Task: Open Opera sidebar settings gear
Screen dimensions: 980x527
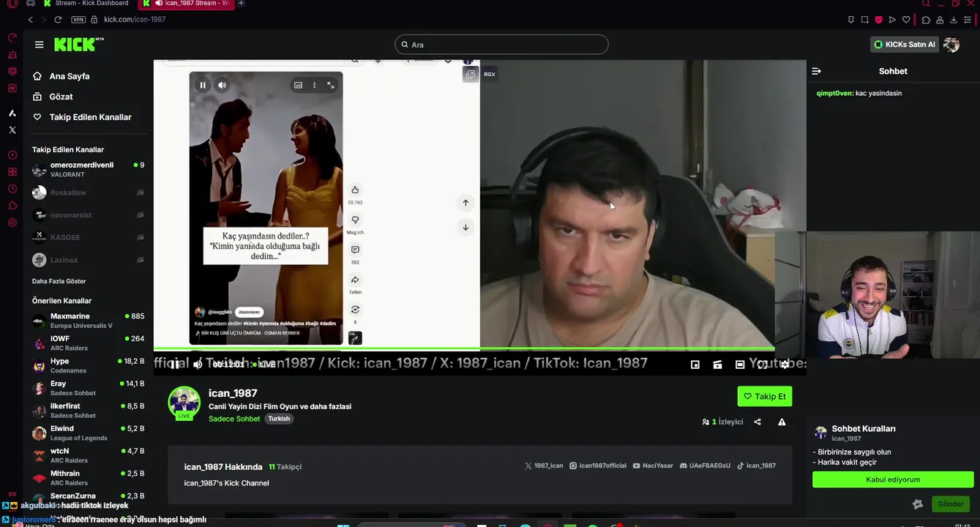Action: pos(12,223)
